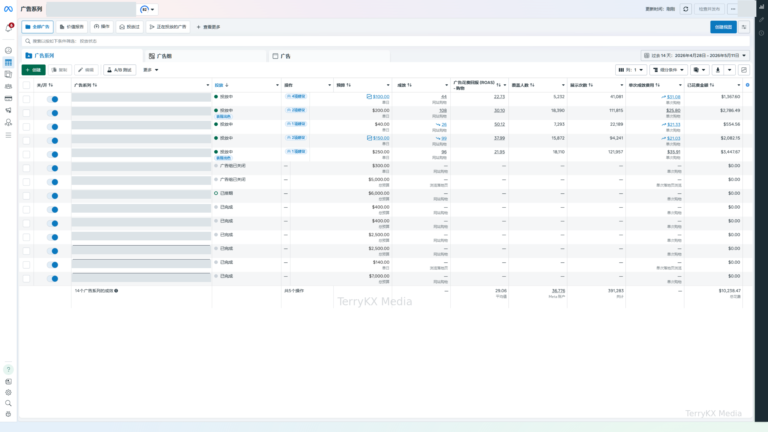The width and height of the screenshot is (768, 432).
Task: Open the 更多 dropdown in action toolbar
Action: point(150,70)
